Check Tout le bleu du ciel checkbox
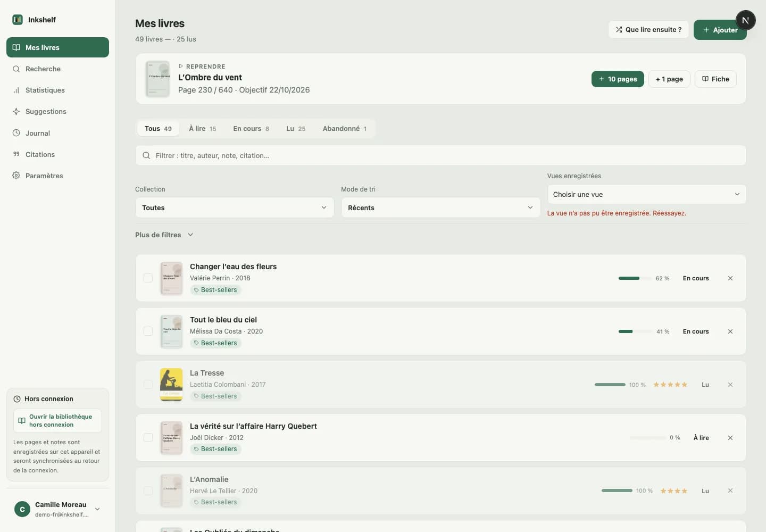 [x=148, y=331]
